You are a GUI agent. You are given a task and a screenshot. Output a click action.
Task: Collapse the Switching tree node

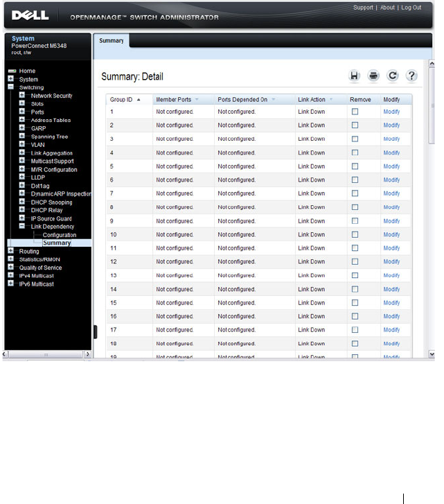pyautogui.click(x=10, y=87)
